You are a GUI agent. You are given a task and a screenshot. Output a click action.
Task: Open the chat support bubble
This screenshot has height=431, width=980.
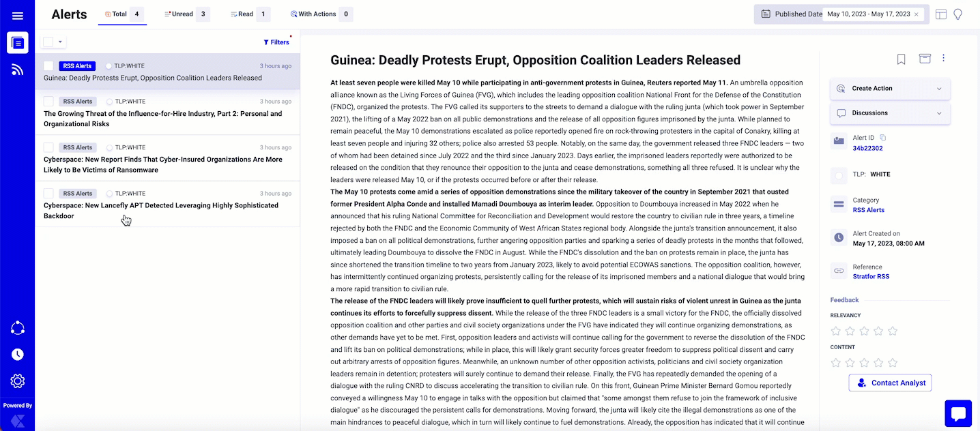pyautogui.click(x=957, y=413)
